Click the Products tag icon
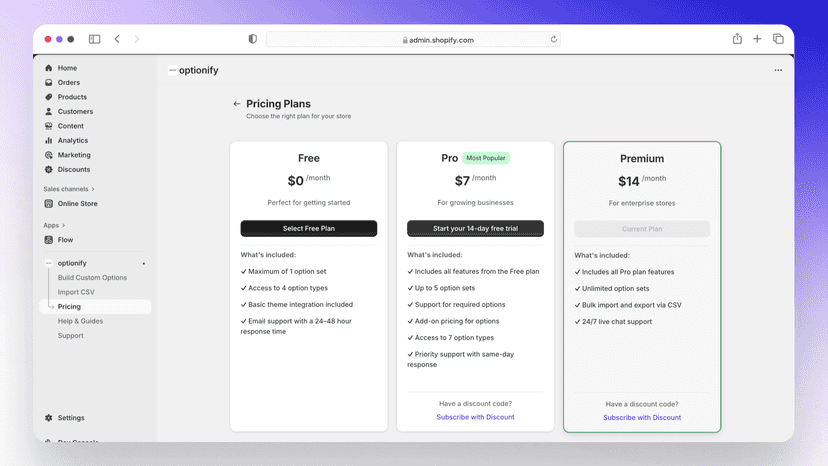 coord(49,97)
